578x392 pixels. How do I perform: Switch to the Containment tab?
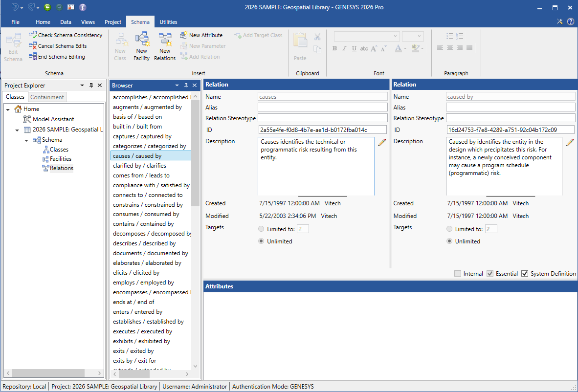(47, 97)
